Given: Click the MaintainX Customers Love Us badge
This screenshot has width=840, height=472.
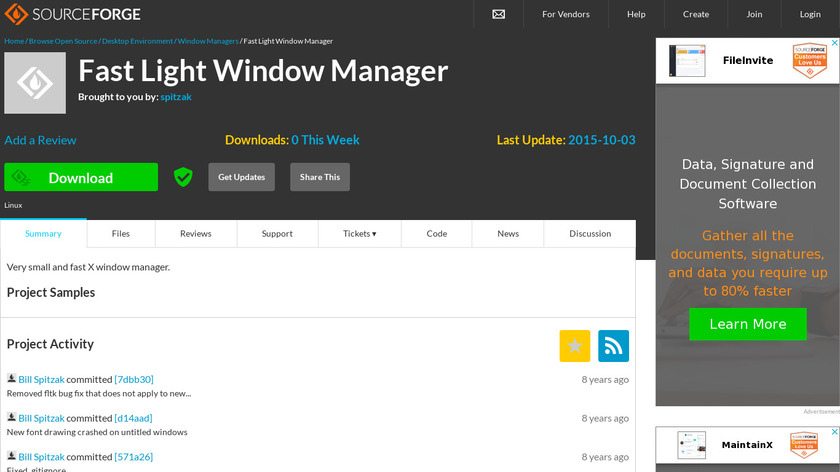Looking at the screenshot, I should tap(804, 445).
